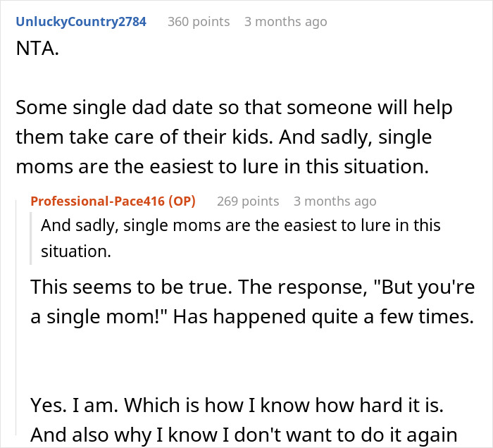Click the 360 points score
This screenshot has width=493, height=448.
pyautogui.click(x=198, y=22)
